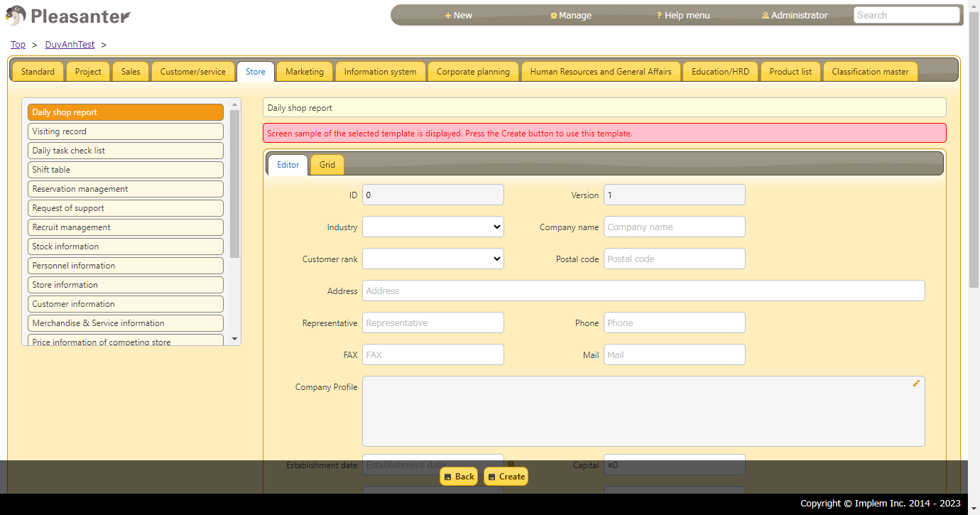Switch to the Marketing tab

304,72
